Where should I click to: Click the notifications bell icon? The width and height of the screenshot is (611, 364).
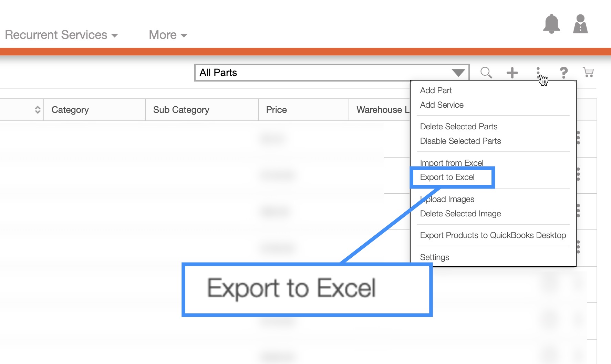pos(551,24)
